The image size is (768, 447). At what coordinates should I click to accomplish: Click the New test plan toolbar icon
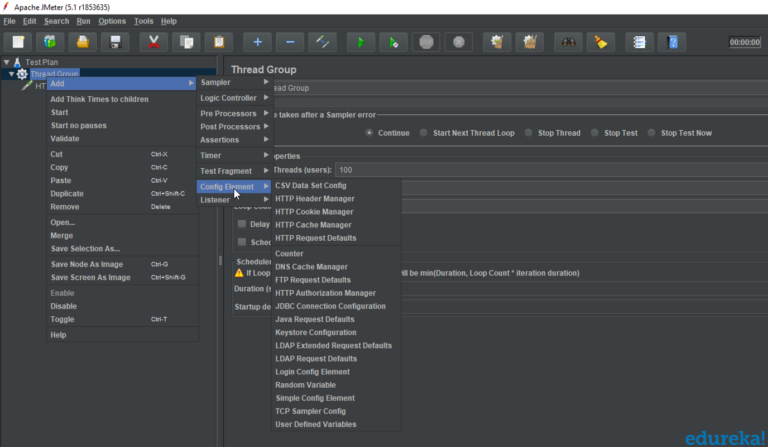pos(18,42)
